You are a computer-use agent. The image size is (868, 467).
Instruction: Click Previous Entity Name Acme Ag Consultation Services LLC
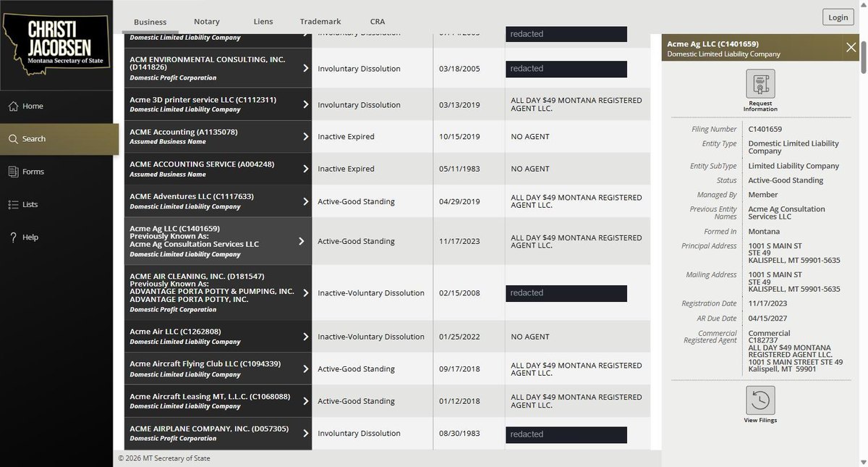point(786,213)
